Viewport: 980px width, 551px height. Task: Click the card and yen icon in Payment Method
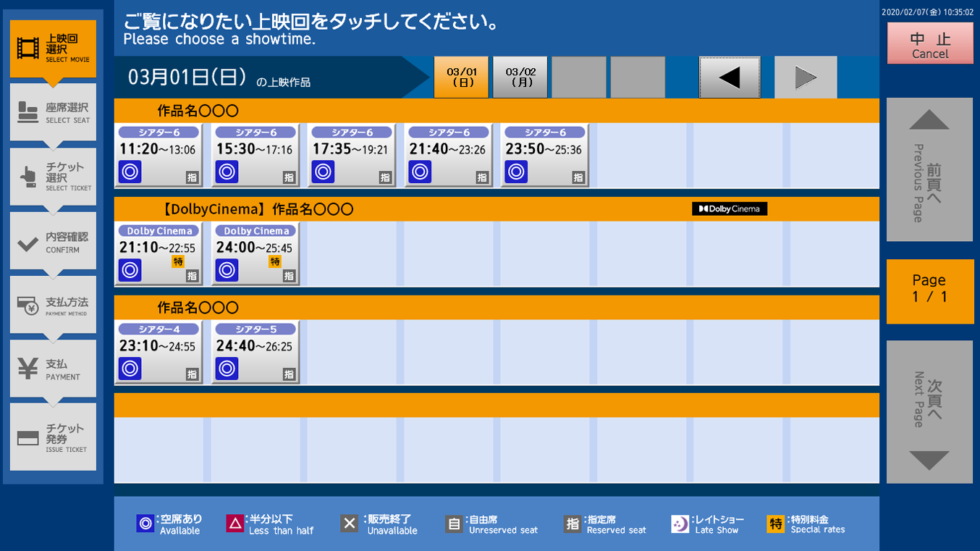[x=28, y=306]
